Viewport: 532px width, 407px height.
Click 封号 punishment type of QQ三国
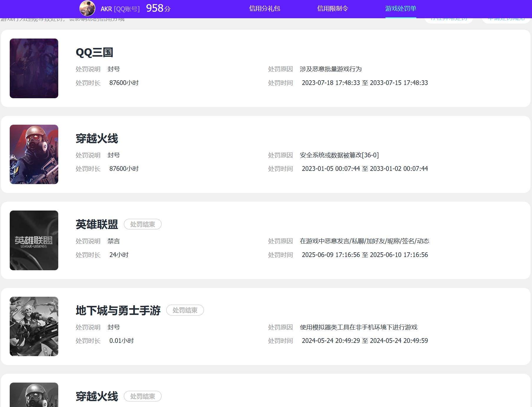coord(114,69)
